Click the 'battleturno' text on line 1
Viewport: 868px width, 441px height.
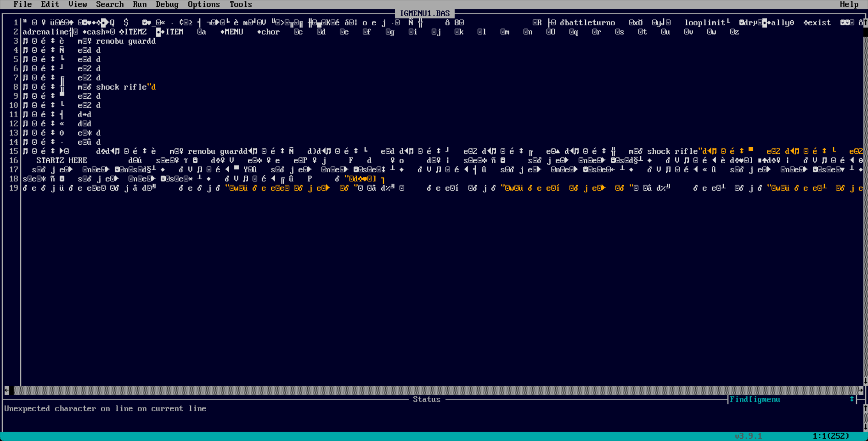[590, 23]
